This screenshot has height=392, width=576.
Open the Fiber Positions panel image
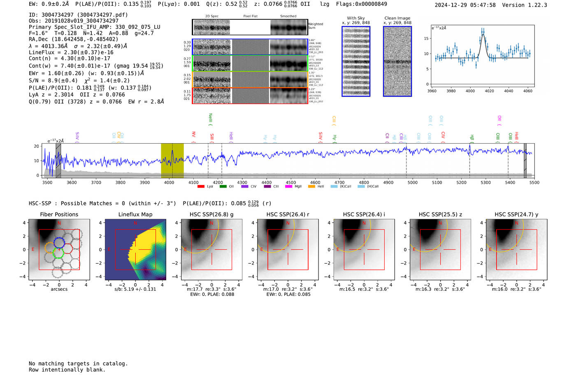point(59,249)
